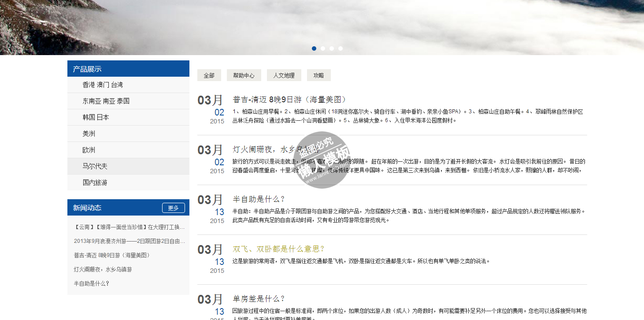This screenshot has width=644, height=320.
Task: Open the 全部 filter tab
Action: click(209, 75)
